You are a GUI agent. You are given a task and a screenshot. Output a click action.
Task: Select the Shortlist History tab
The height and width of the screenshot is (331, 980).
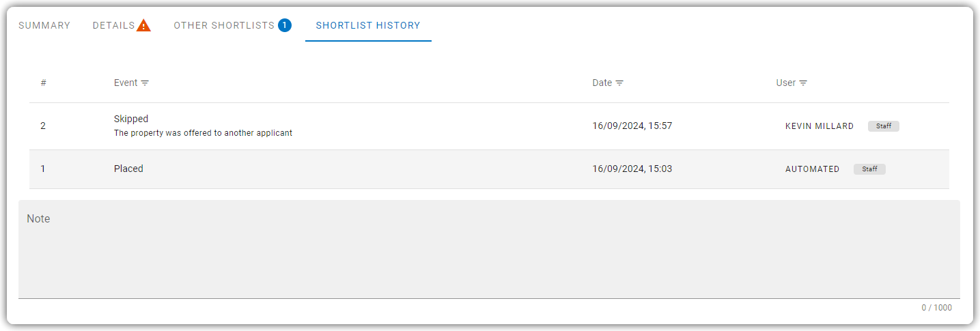point(368,25)
